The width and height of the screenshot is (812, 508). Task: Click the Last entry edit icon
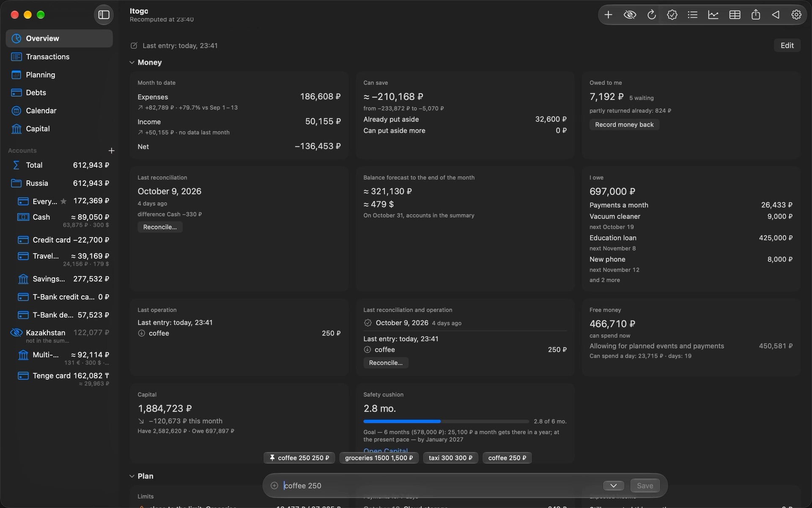point(134,46)
